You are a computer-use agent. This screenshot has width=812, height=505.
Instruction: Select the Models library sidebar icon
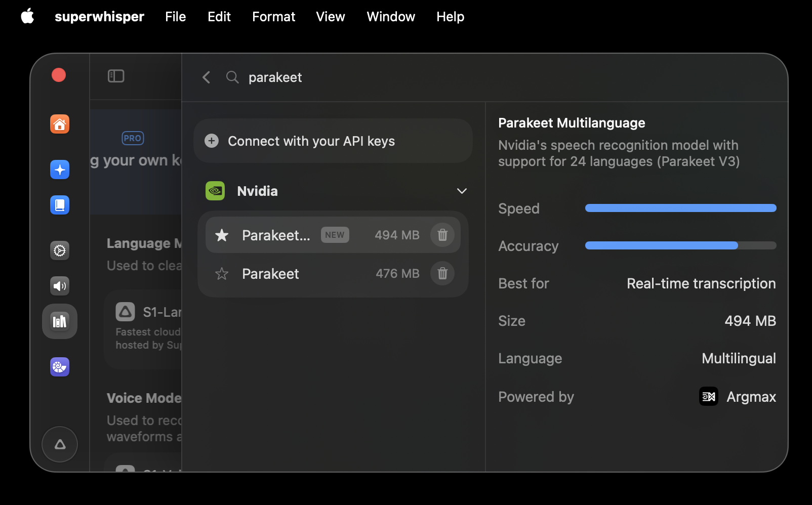pos(60,321)
